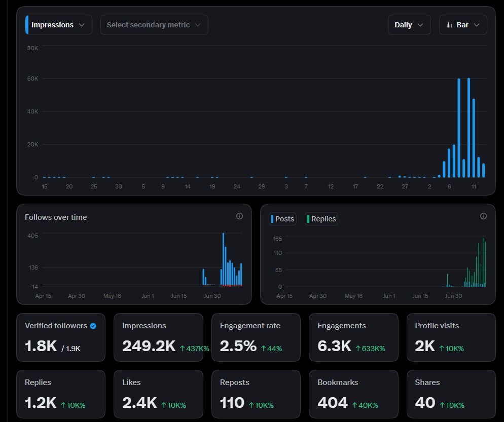Open the Daily interval dropdown
This screenshot has height=422, width=504.
click(409, 25)
